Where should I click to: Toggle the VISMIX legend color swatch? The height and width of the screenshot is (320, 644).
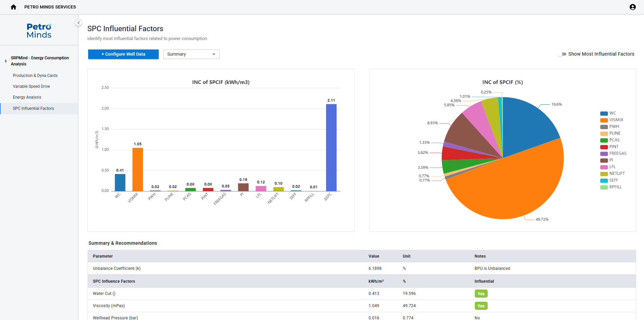pos(604,120)
